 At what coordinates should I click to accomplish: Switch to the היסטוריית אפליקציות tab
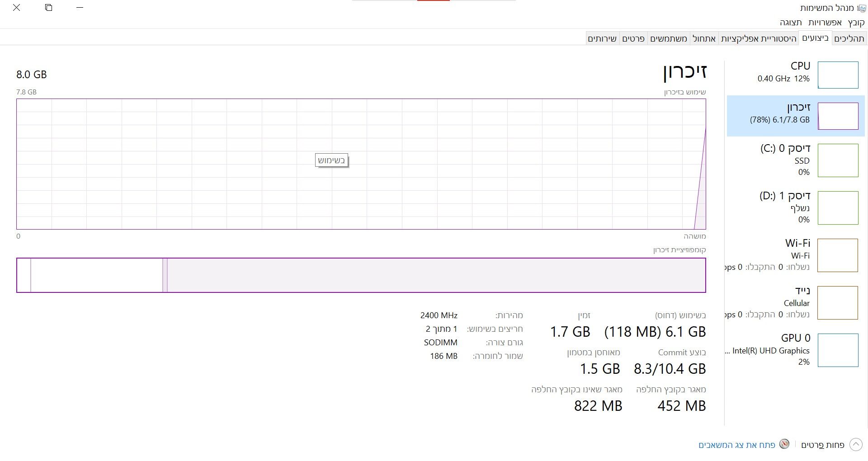[758, 38]
